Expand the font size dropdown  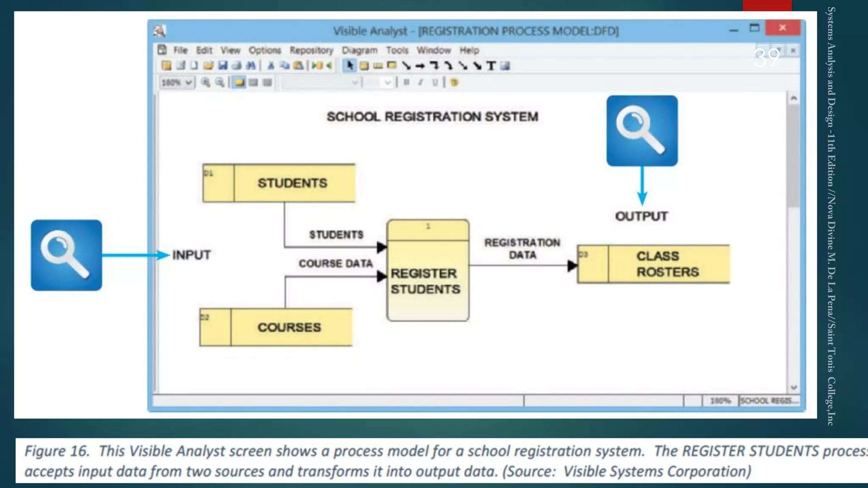coord(387,83)
